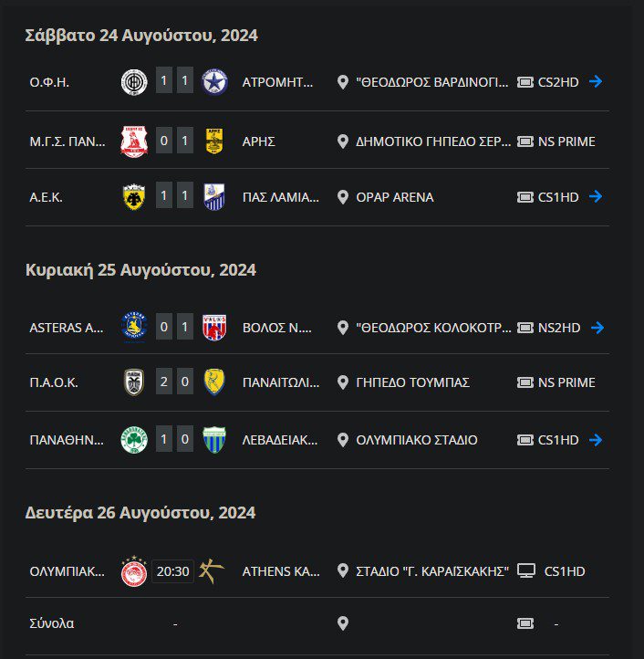Viewport: 644px width, 659px height.
Task: Click the Atromitos blue star crest
Action: pos(215,81)
